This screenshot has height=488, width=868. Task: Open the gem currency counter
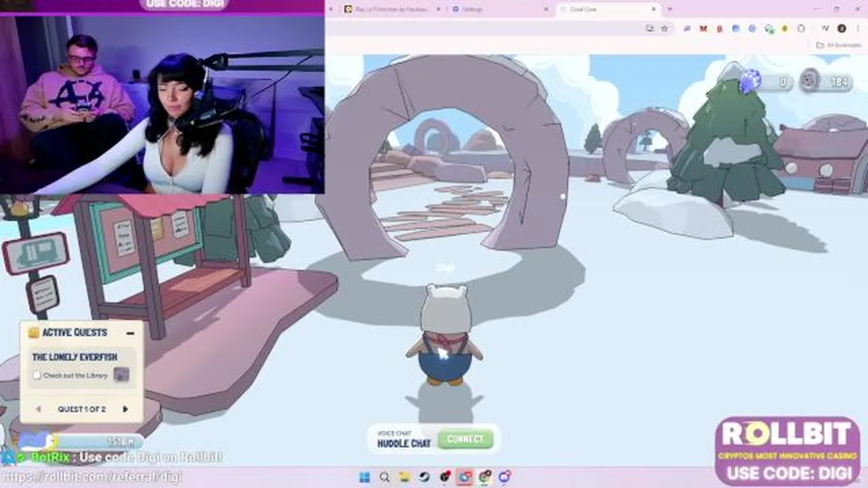tap(766, 81)
